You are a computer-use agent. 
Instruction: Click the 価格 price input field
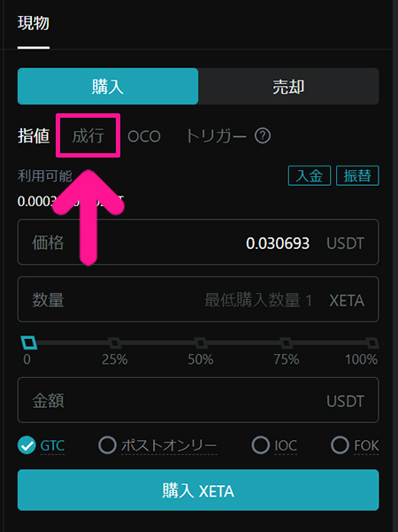198,243
